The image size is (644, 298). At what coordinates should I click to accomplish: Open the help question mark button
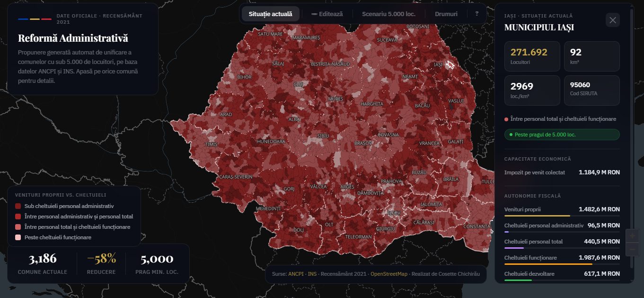click(476, 14)
